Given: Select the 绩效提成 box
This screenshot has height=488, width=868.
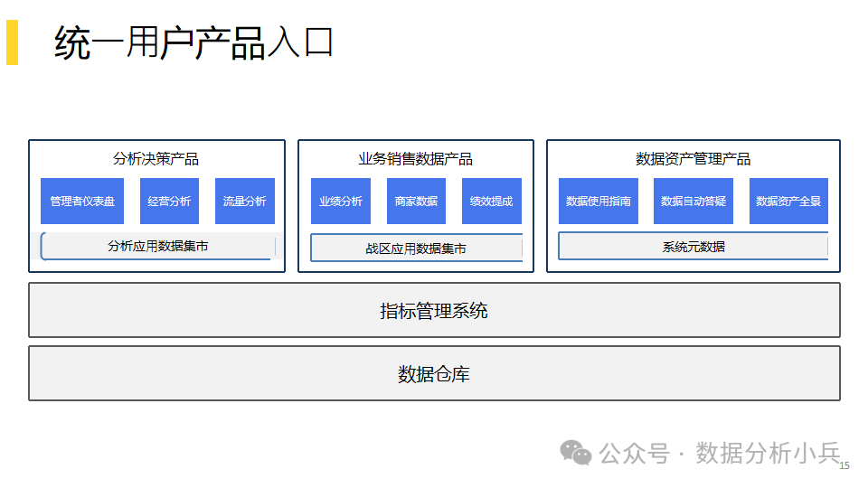Looking at the screenshot, I should [492, 201].
